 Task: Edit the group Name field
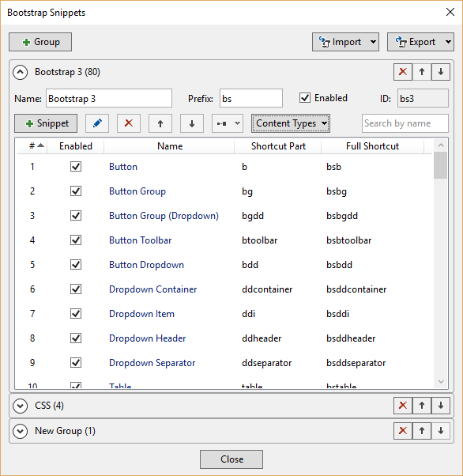coord(109,98)
